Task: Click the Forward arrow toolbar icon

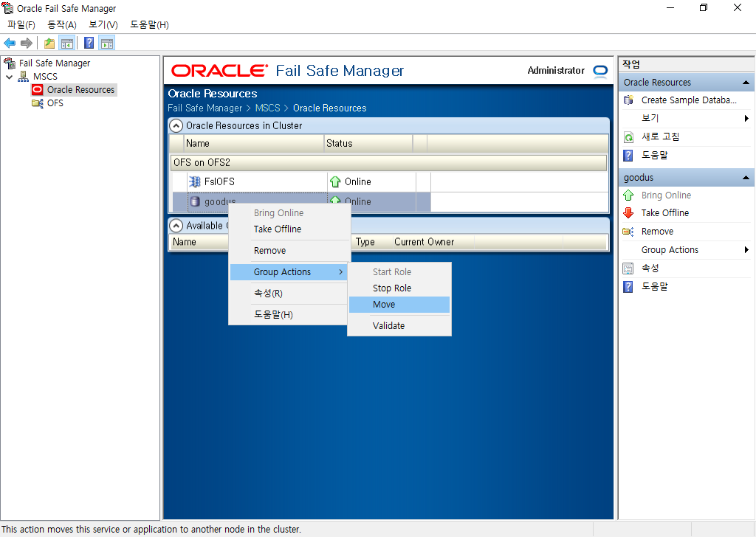Action: [27, 44]
